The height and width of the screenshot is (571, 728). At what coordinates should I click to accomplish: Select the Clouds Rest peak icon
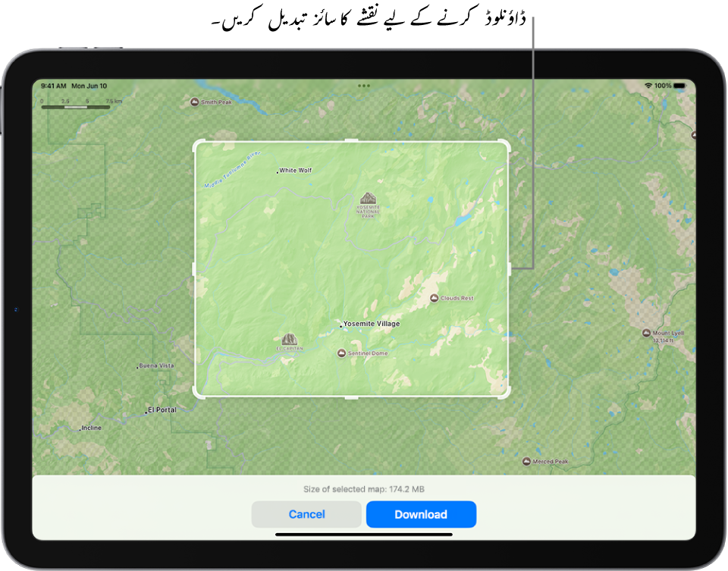(434, 298)
